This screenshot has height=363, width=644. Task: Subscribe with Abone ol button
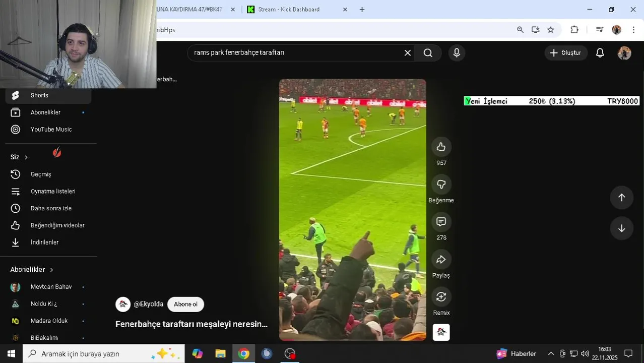click(x=185, y=305)
